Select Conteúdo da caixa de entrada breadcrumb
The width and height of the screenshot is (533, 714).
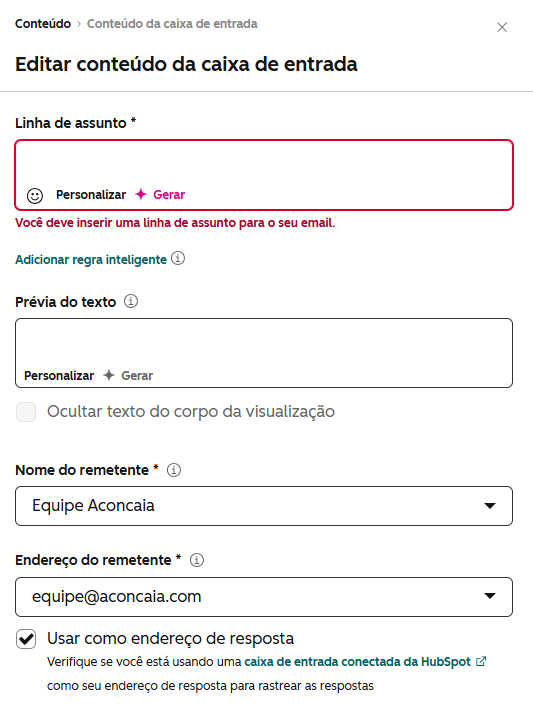pos(172,24)
